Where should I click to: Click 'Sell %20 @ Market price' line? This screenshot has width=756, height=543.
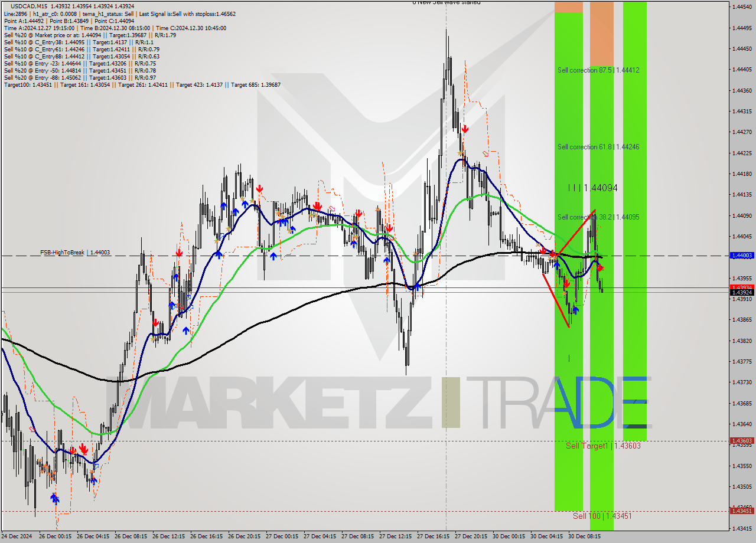[90, 35]
